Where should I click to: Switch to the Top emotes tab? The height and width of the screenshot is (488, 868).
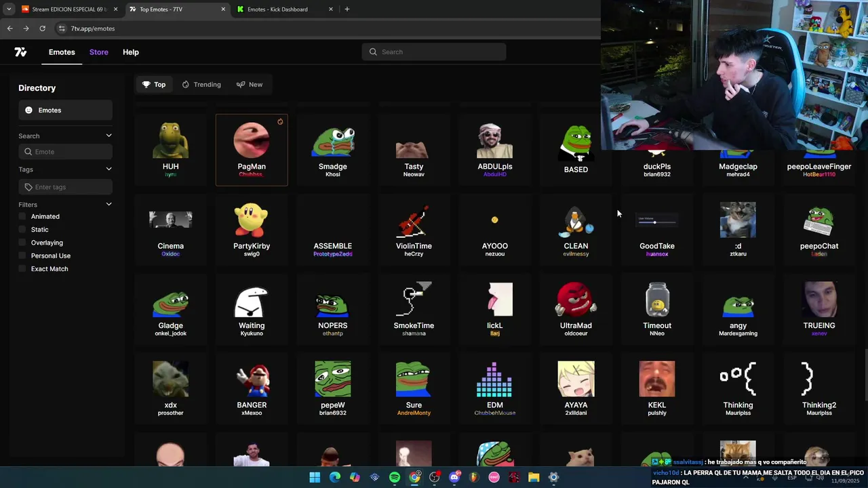click(154, 85)
